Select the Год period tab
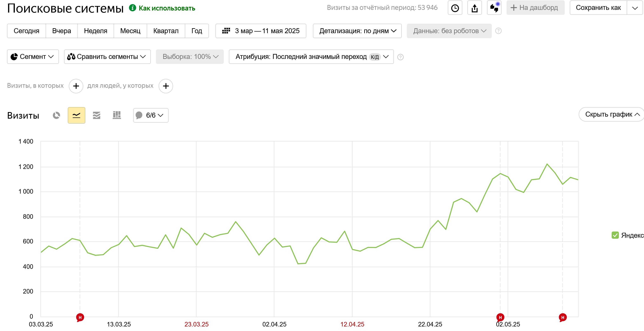 (x=197, y=31)
